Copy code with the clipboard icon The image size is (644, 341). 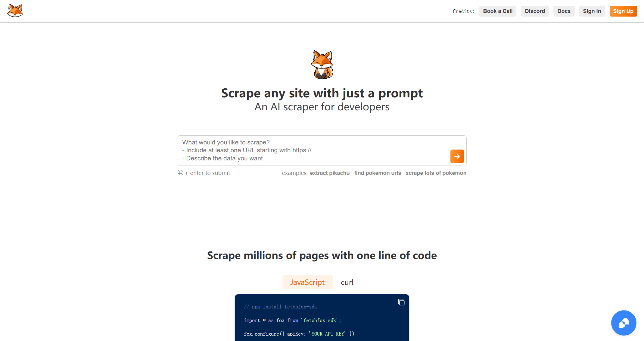[x=401, y=302]
